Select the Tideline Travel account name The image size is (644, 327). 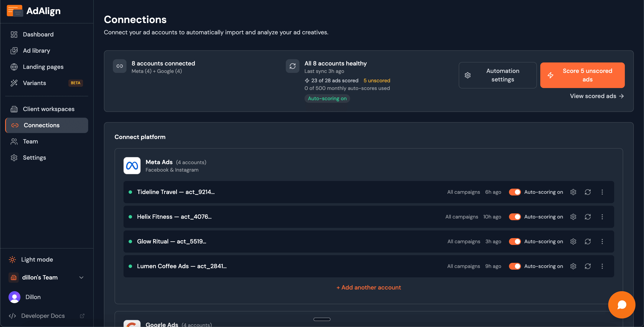tap(175, 192)
